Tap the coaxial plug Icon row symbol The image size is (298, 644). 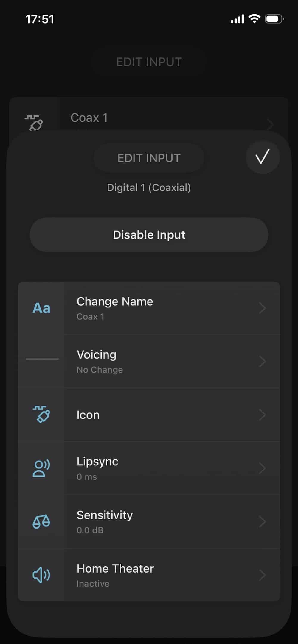[41, 415]
